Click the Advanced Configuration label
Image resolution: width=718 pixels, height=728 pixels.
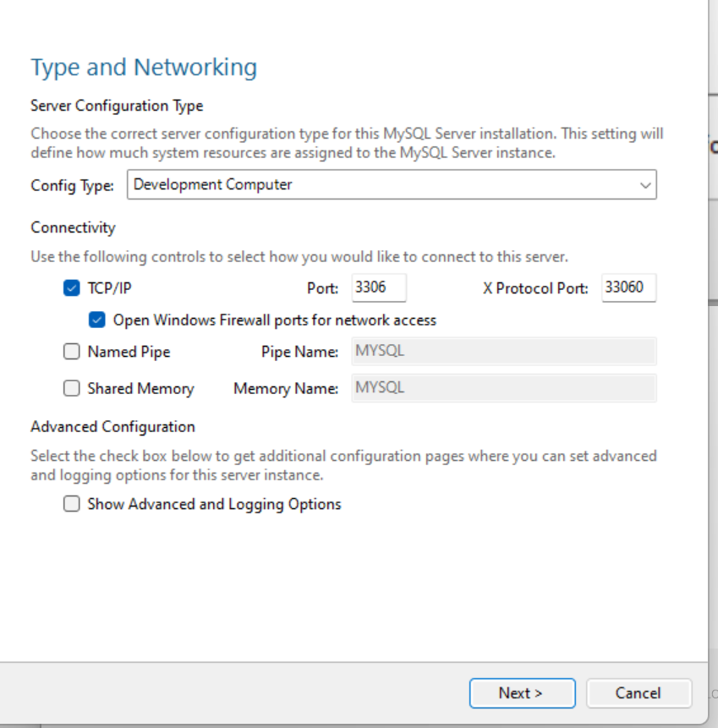112,427
